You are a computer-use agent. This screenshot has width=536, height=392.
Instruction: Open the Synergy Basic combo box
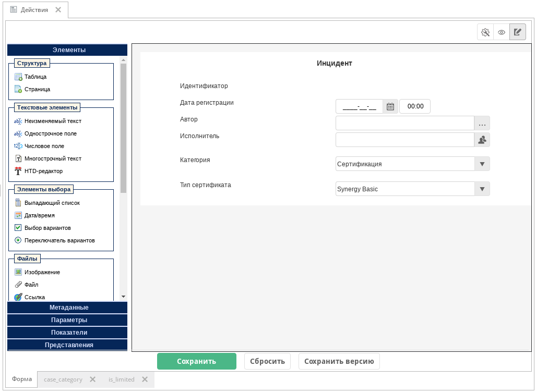(413, 189)
